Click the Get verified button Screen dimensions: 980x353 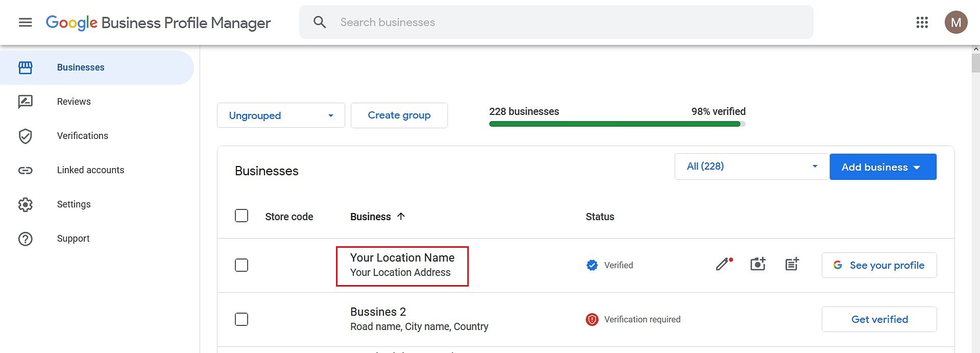(x=879, y=319)
